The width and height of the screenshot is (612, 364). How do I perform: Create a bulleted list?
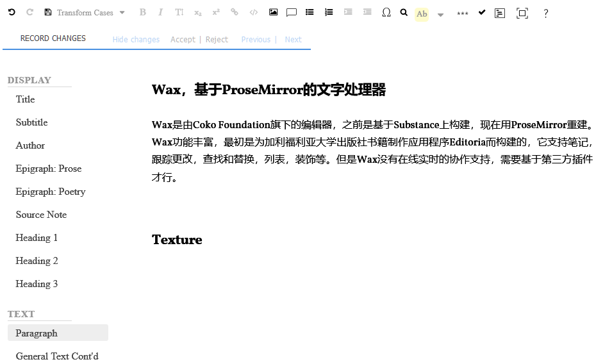point(310,12)
